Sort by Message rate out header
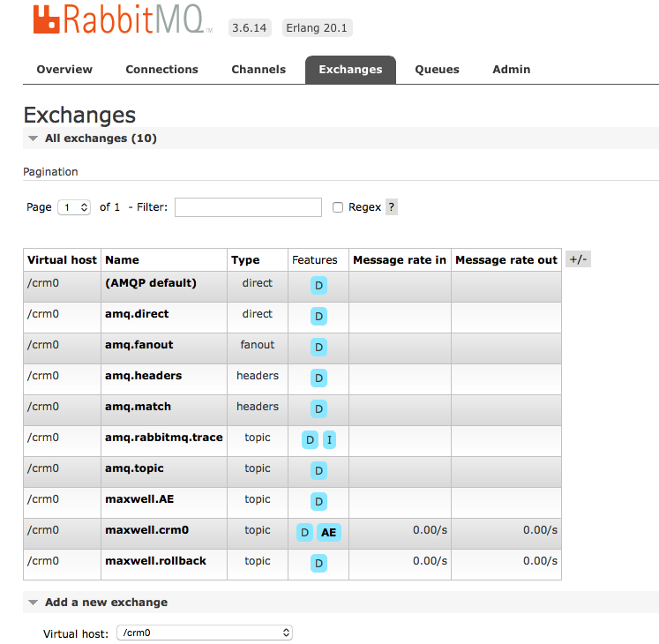 point(506,260)
